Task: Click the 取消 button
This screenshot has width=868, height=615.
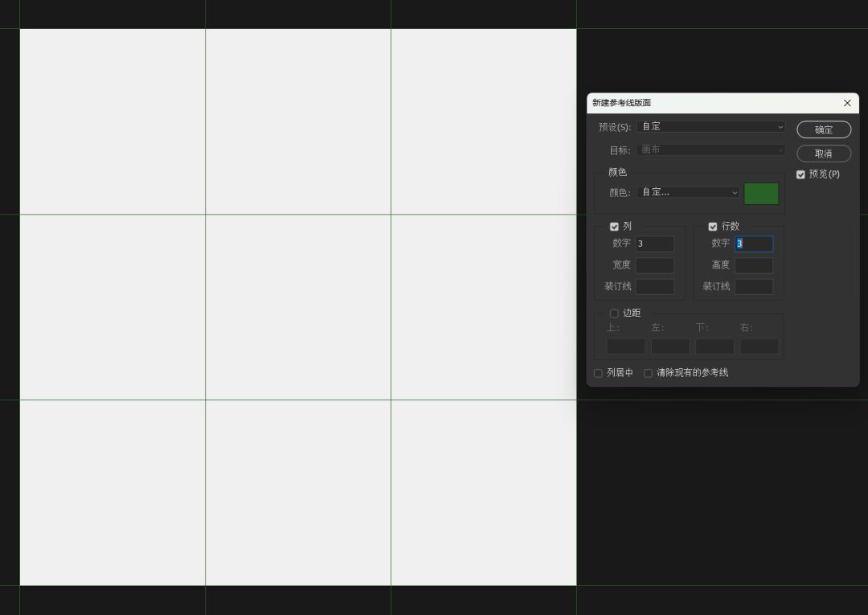Action: coord(824,154)
